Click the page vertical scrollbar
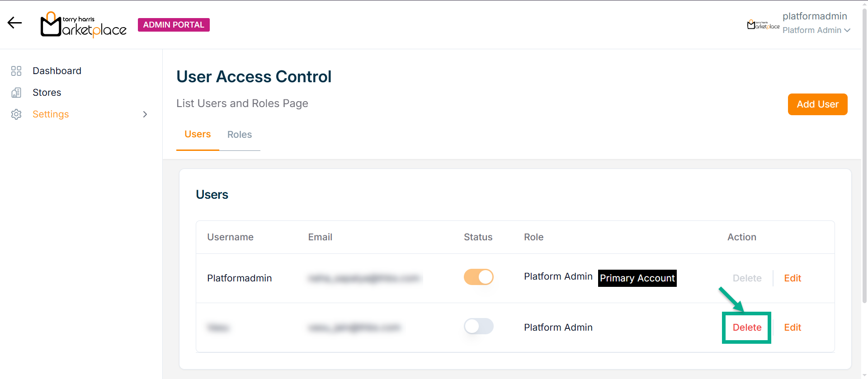Image resolution: width=868 pixels, height=379 pixels. click(x=864, y=181)
